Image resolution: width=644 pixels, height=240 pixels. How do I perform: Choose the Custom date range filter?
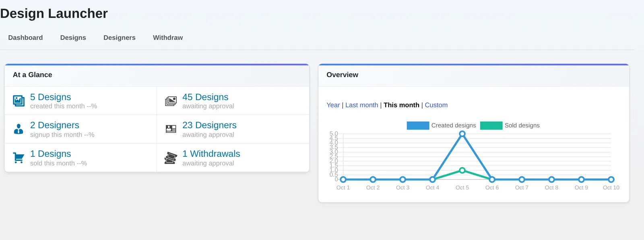point(436,105)
